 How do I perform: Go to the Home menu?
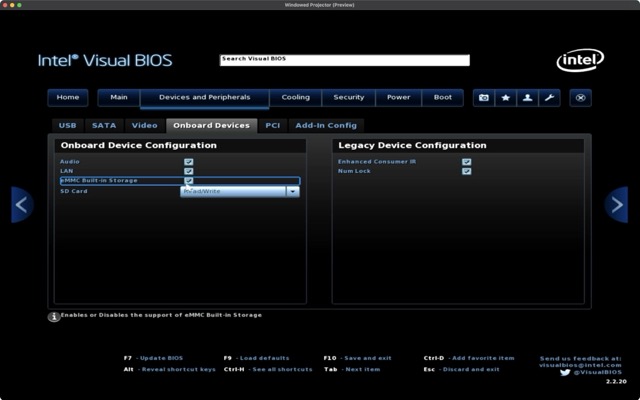(x=68, y=98)
